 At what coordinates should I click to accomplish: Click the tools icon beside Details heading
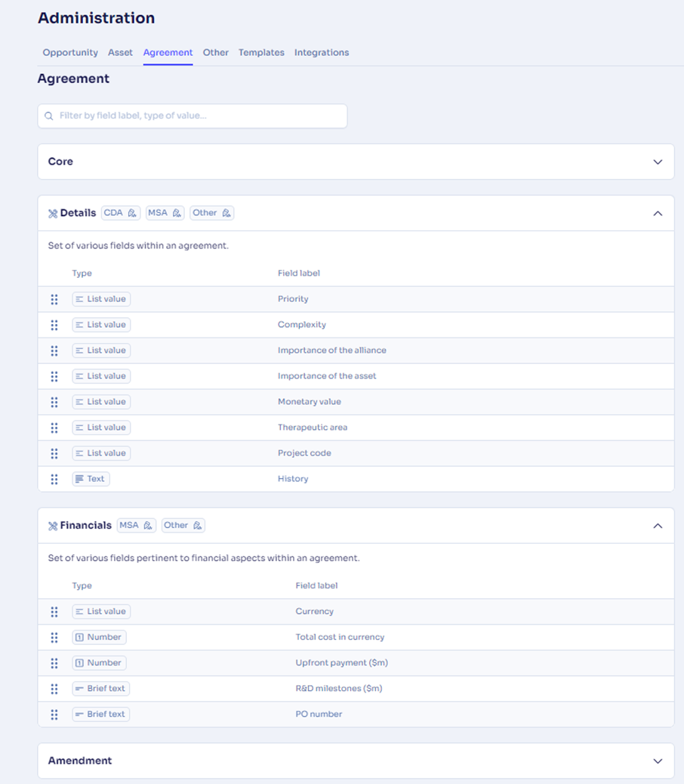tap(52, 214)
